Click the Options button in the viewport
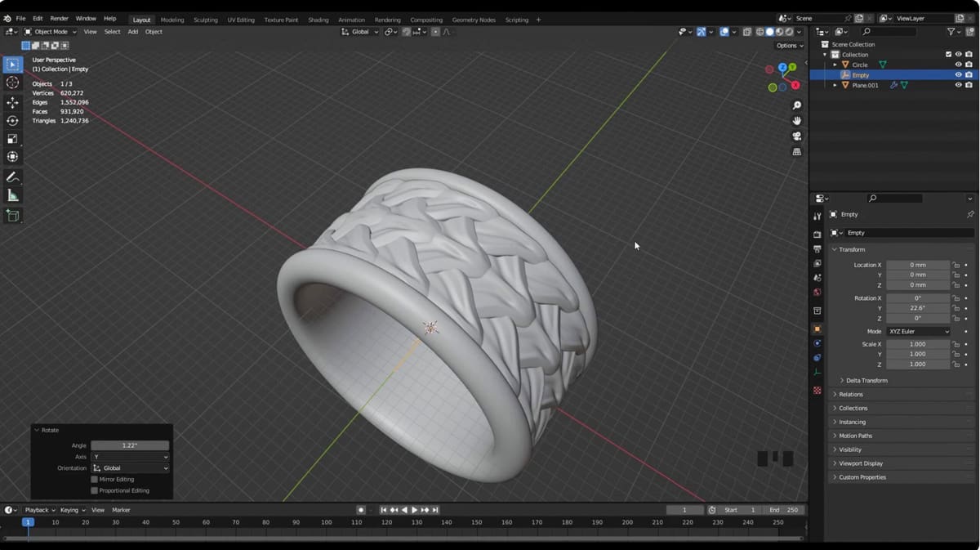 789,46
